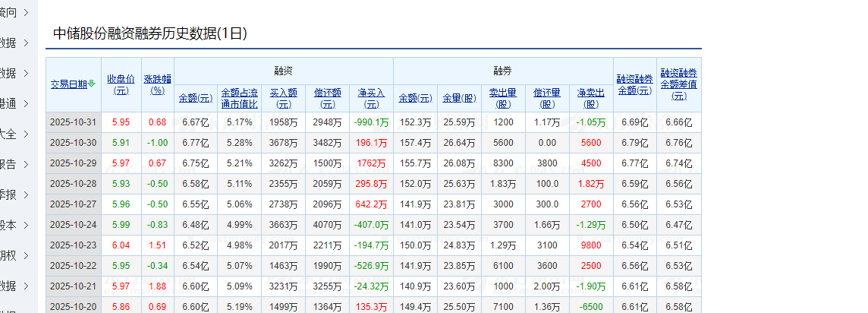Viewport: 868px width, 313px height.
Task: Click net buy value 1762万
Action: click(x=372, y=163)
